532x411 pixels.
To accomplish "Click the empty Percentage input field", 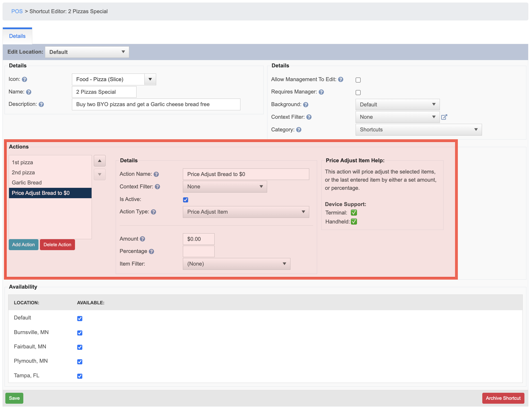I will (x=199, y=252).
